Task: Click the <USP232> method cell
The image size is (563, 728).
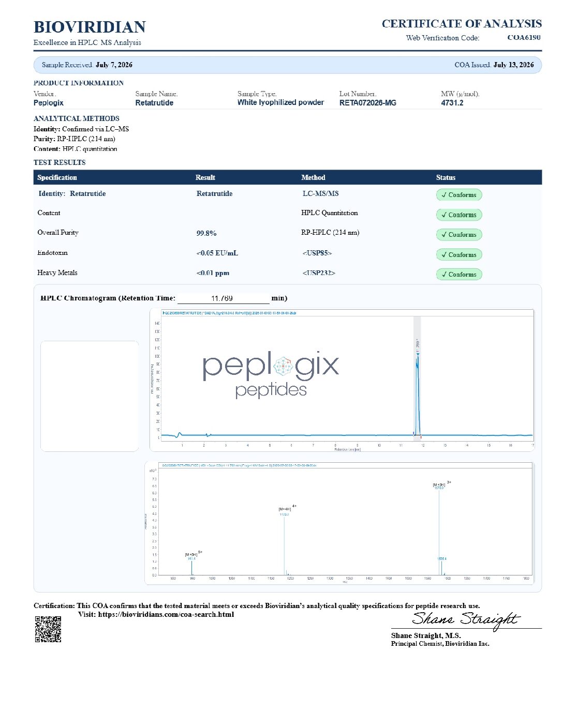Action: 319,273
